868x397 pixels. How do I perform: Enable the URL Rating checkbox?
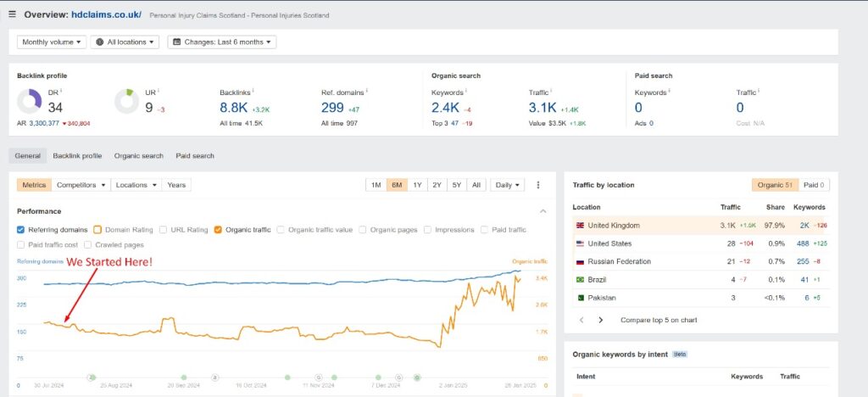164,229
